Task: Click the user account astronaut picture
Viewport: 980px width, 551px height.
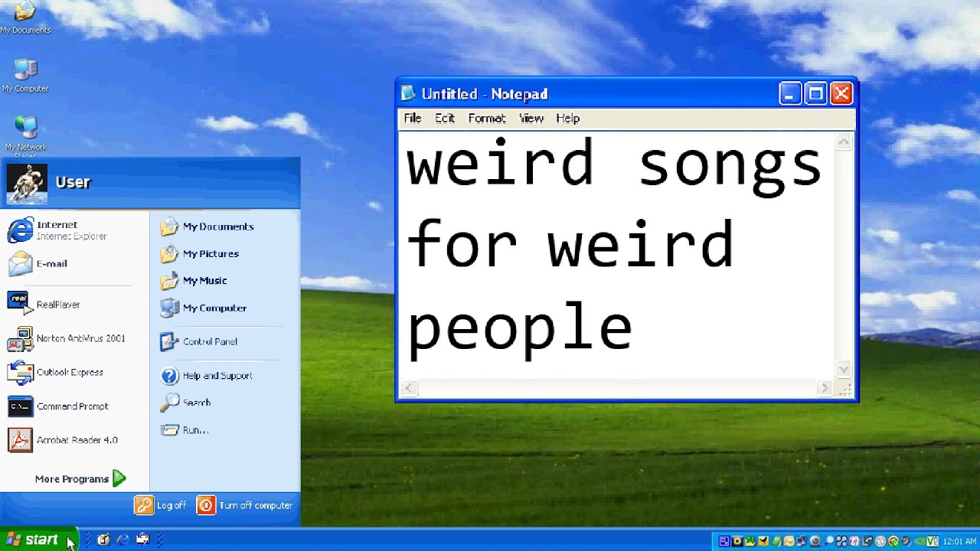Action: 27,184
